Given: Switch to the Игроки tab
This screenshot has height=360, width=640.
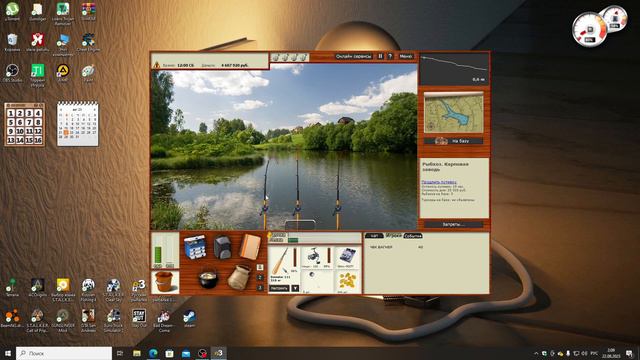Looking at the screenshot, I should point(393,236).
